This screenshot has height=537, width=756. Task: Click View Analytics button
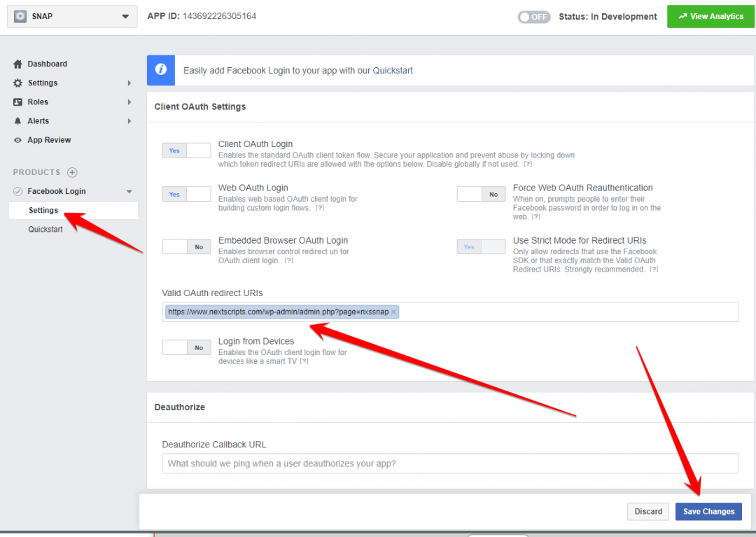pos(710,16)
